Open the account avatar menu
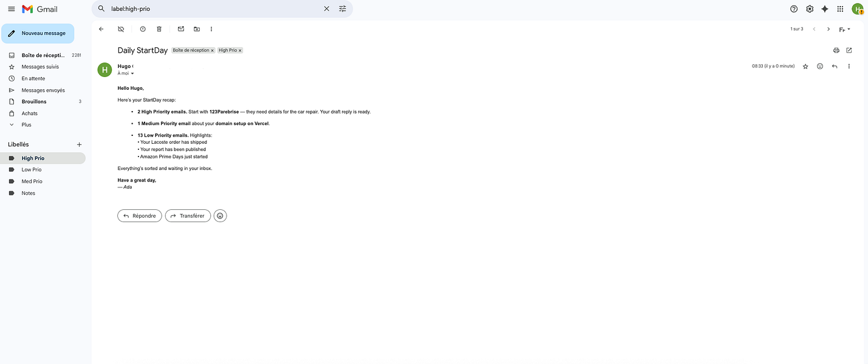This screenshot has height=364, width=868. tap(857, 9)
